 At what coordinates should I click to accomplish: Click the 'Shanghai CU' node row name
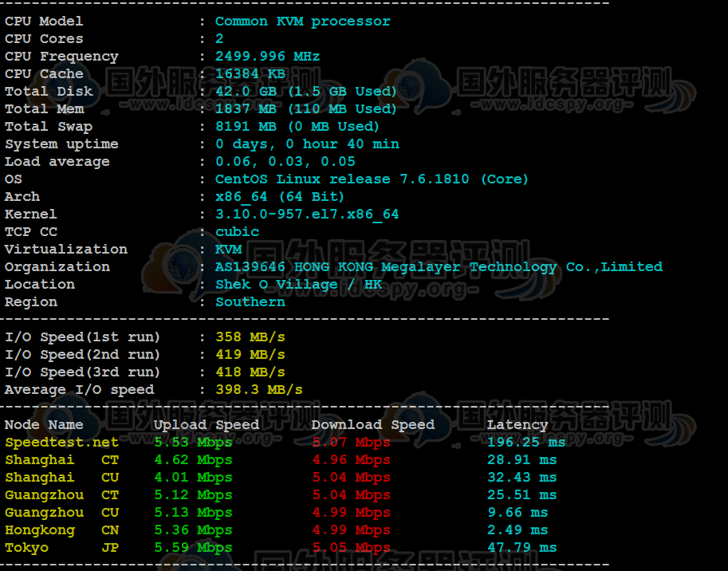click(x=61, y=478)
